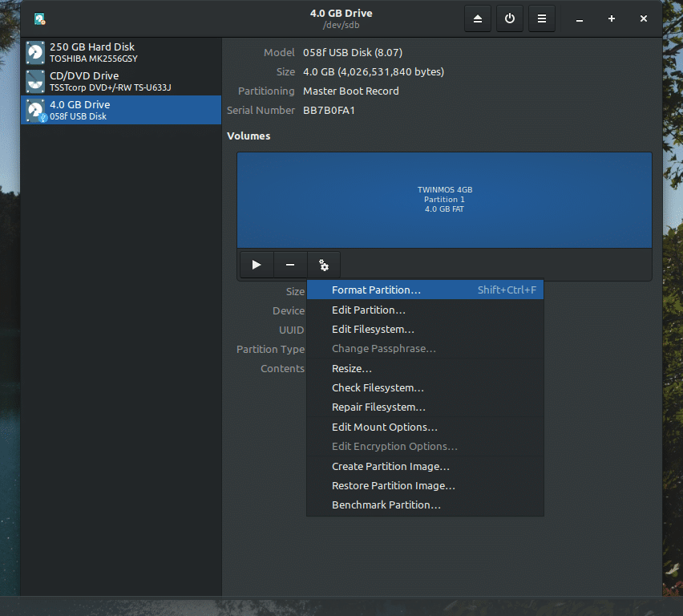This screenshot has width=683, height=616.
Task: Select the 4.0 GB Drive entry
Action: pos(121,110)
